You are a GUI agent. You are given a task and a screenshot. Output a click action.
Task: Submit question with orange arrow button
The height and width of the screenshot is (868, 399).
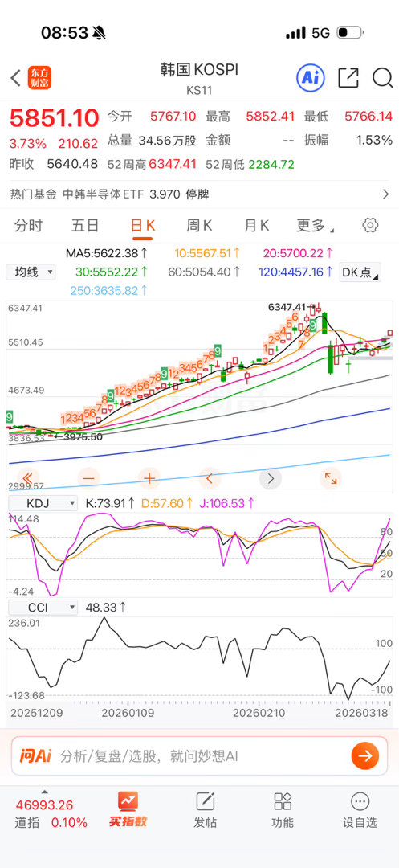[364, 755]
